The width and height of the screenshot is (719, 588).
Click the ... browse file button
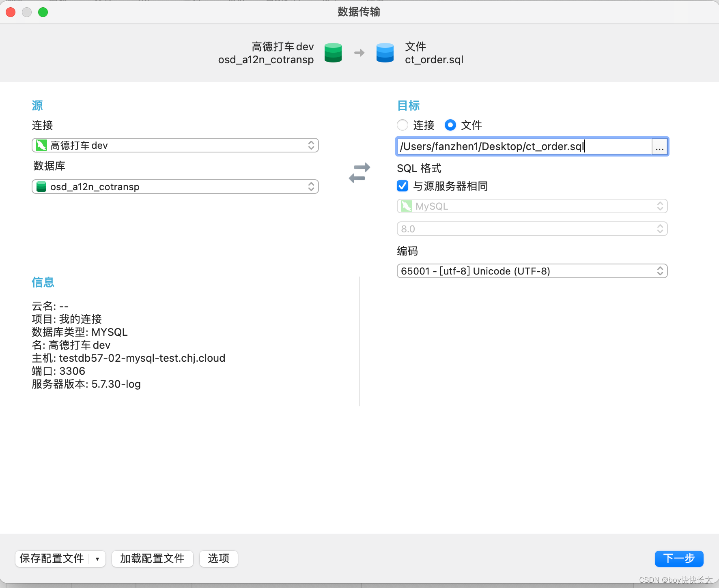(x=660, y=147)
